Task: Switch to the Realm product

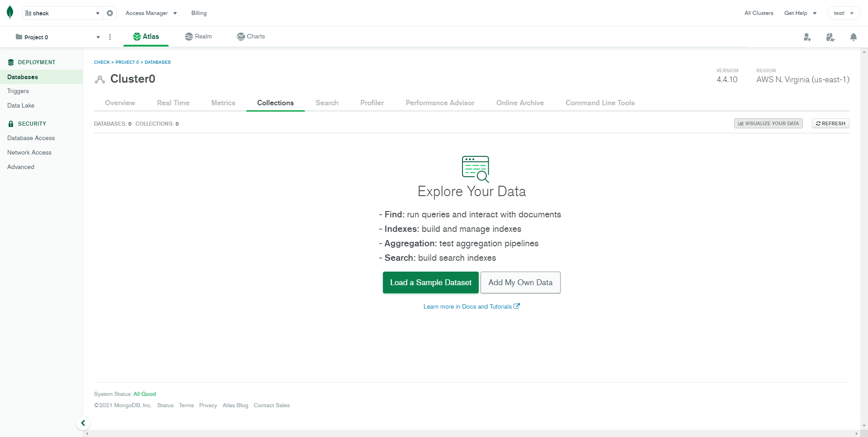Action: click(198, 37)
